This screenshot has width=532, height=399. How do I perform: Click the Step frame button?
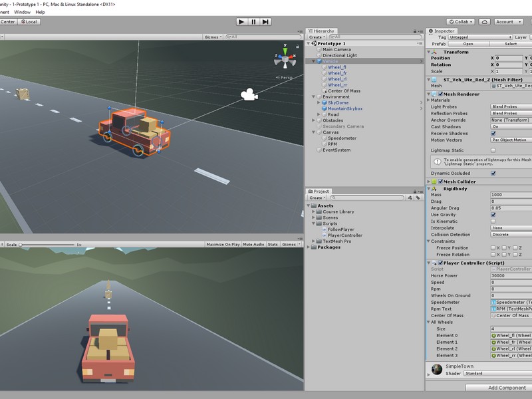click(x=265, y=21)
